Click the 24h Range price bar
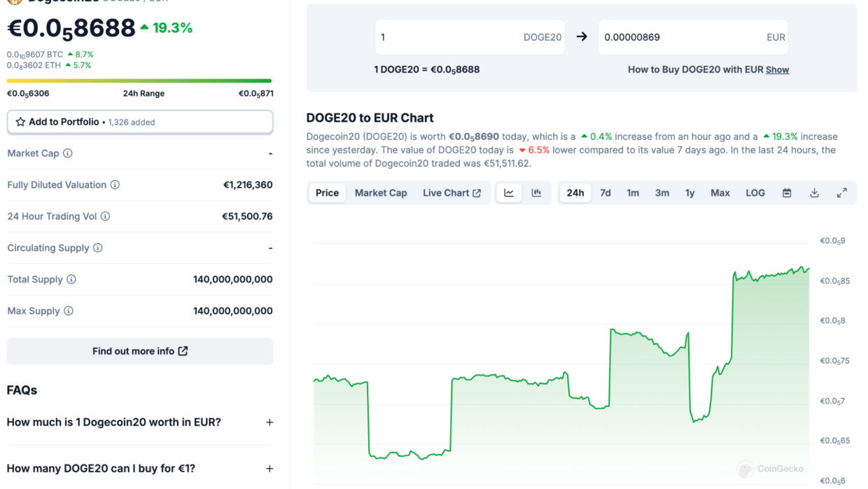The image size is (868, 489). pyautogui.click(x=139, y=81)
